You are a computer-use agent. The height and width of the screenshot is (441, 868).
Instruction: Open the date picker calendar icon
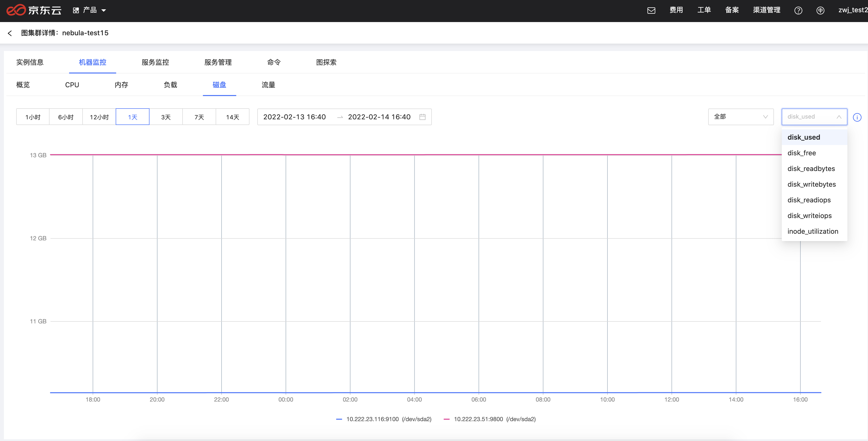(x=422, y=117)
